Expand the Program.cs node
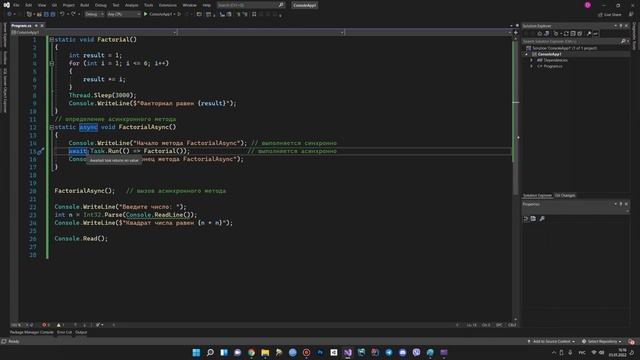 click(x=532, y=66)
